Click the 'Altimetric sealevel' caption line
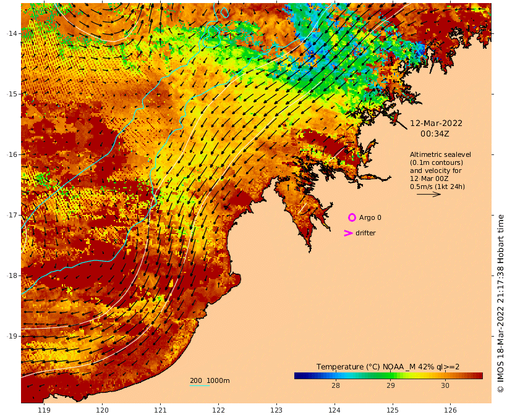The width and height of the screenshot is (507, 420). (x=440, y=155)
